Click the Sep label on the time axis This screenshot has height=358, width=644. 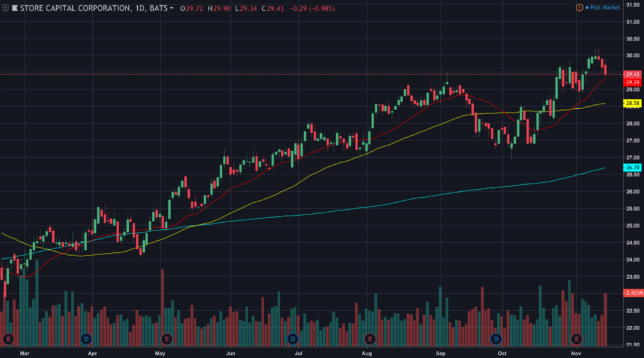pyautogui.click(x=440, y=353)
